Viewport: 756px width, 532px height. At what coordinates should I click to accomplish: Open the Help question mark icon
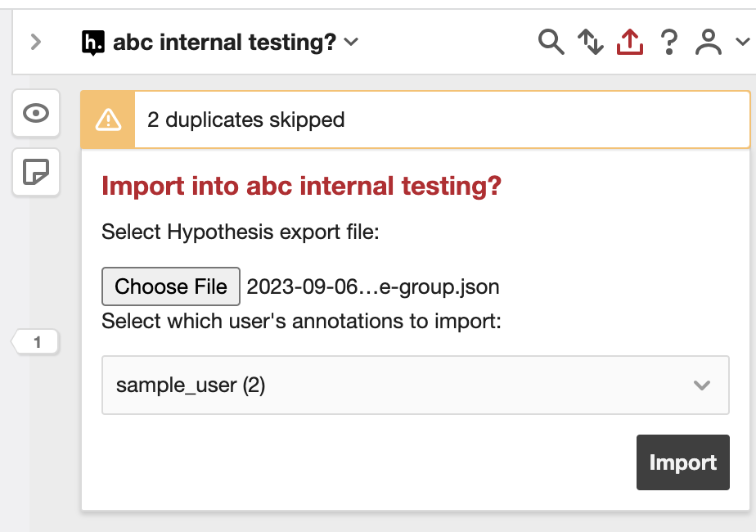669,42
